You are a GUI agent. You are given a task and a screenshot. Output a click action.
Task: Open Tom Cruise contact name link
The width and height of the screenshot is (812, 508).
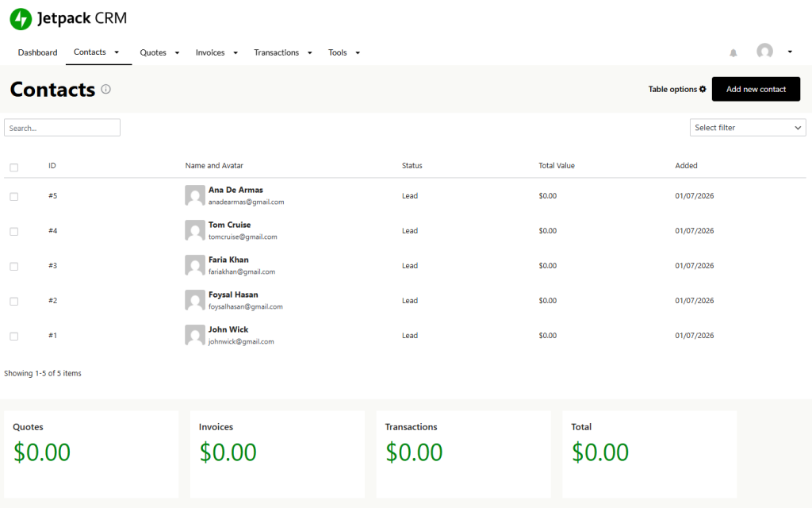tap(229, 225)
